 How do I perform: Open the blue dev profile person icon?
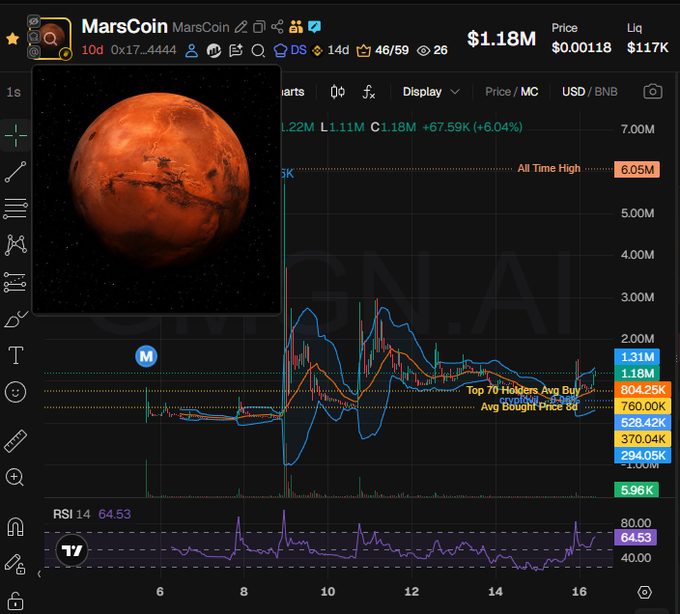[x=191, y=50]
